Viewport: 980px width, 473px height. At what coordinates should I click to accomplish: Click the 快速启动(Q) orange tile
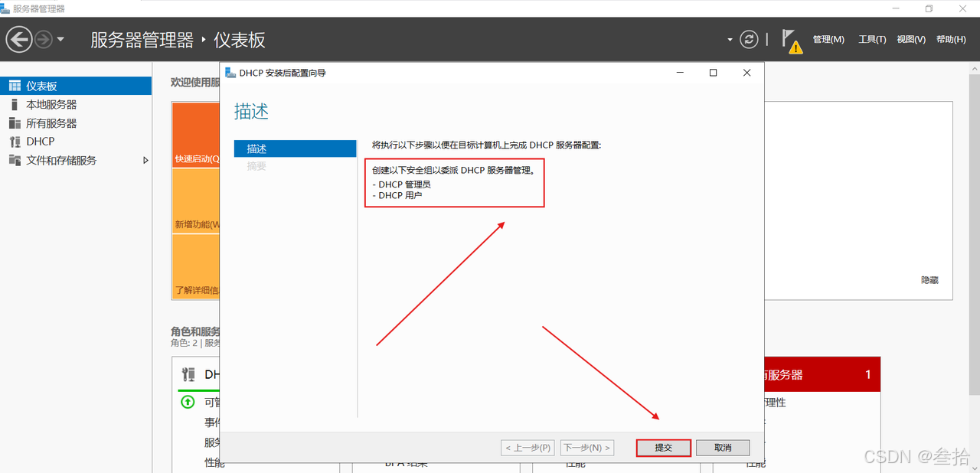coord(196,135)
